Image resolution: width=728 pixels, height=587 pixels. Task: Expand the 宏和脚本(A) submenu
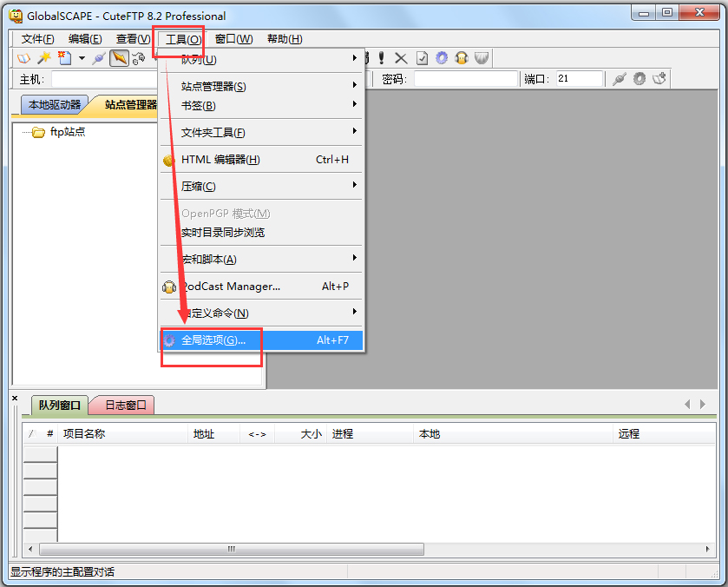(261, 260)
